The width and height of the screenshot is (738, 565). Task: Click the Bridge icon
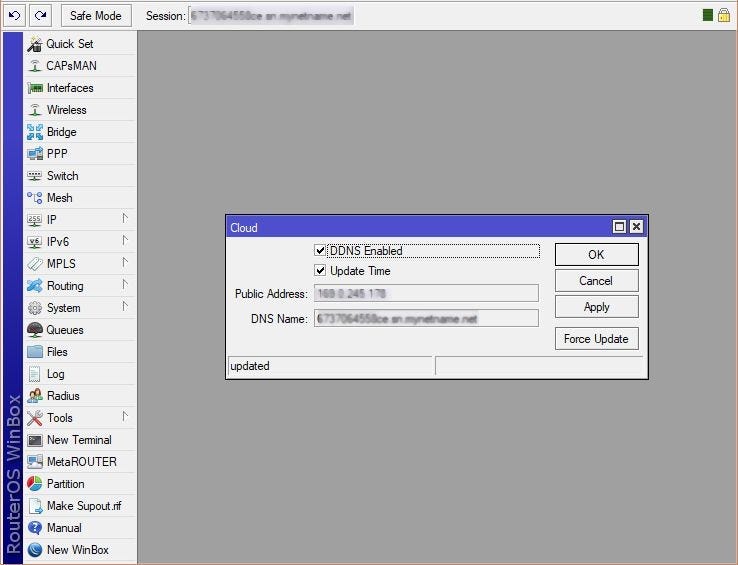pos(35,132)
